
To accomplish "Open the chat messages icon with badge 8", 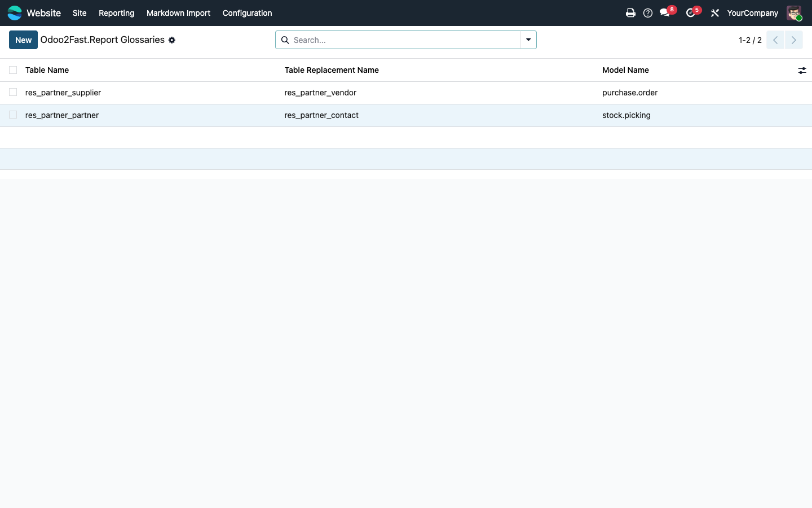I will (665, 13).
